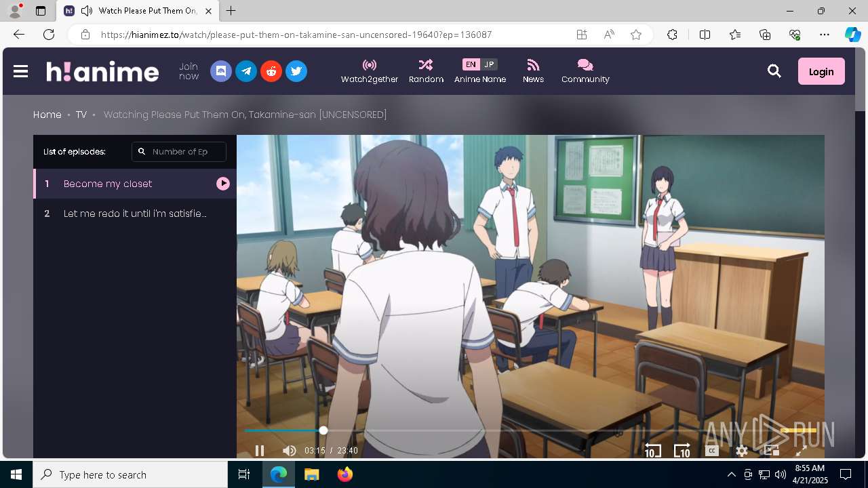Go to TV breadcrumb

pos(81,115)
